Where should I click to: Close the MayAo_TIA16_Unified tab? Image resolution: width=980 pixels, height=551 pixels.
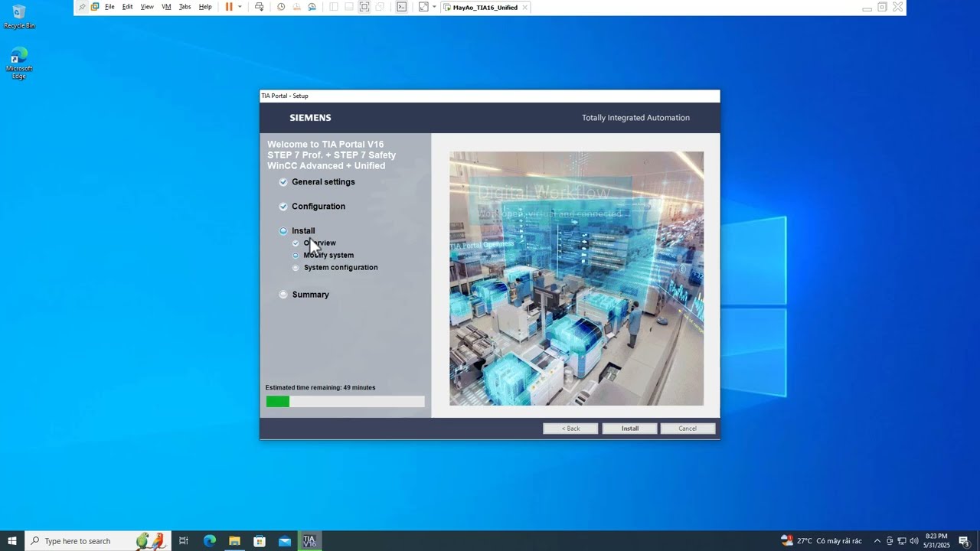[x=524, y=7]
